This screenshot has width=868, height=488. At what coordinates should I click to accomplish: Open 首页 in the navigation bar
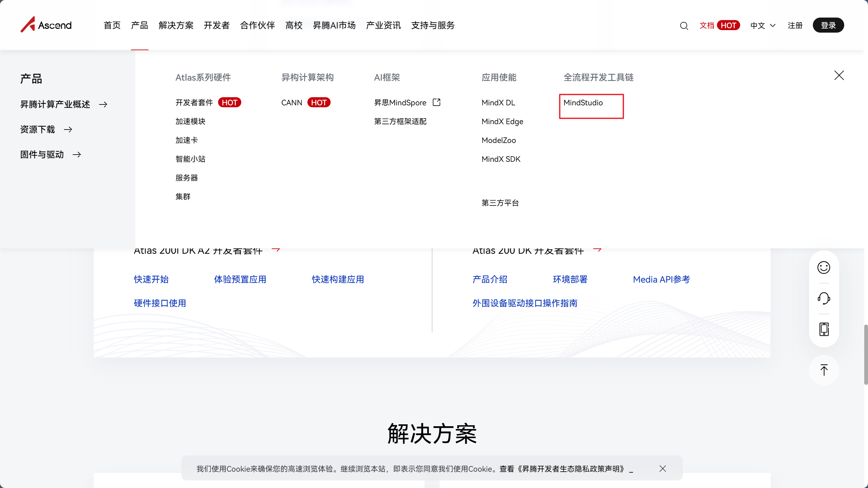tap(112, 25)
